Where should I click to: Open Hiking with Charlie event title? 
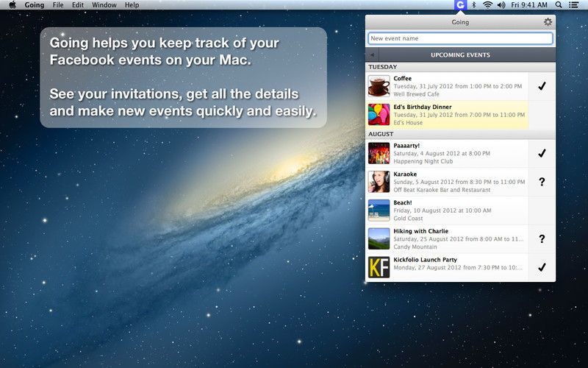pyautogui.click(x=420, y=231)
